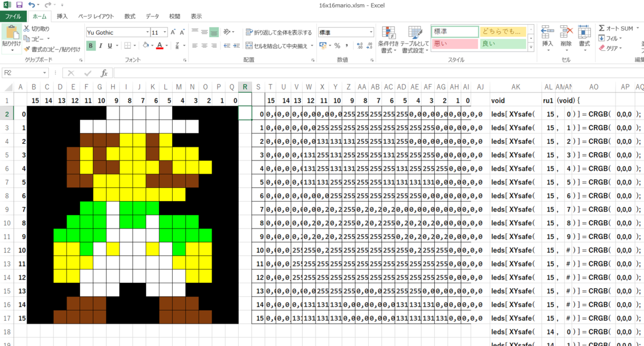This screenshot has height=346, width=644.
Task: Open the font size 11 dropdown
Action: pyautogui.click(x=164, y=32)
